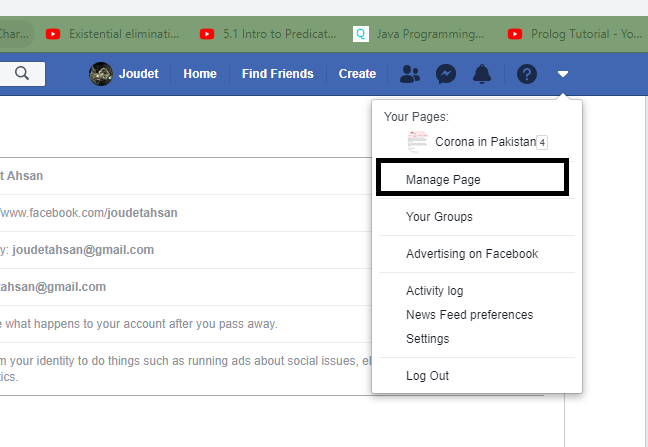This screenshot has width=648, height=447.
Task: Open Activity log
Action: click(x=435, y=291)
